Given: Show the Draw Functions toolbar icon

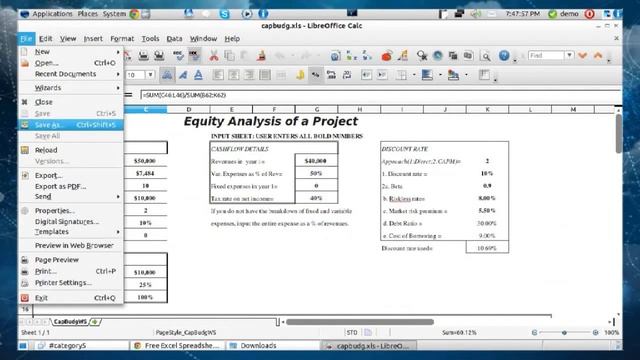Looking at the screenshot, I should pyautogui.click(x=402, y=56).
